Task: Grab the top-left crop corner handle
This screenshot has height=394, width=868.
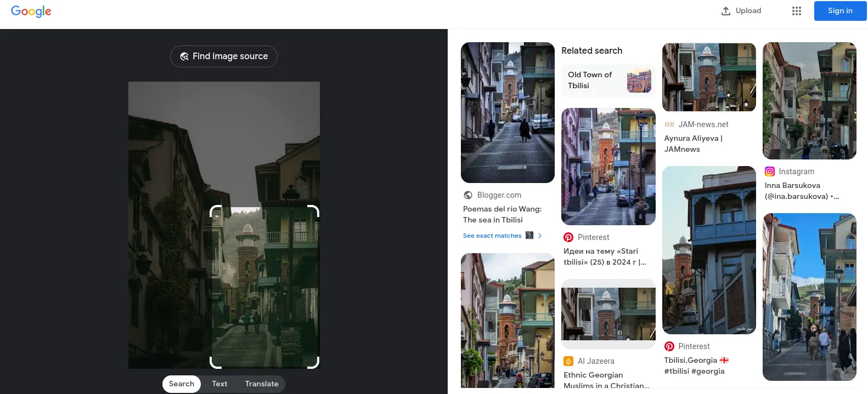Action: (216, 211)
